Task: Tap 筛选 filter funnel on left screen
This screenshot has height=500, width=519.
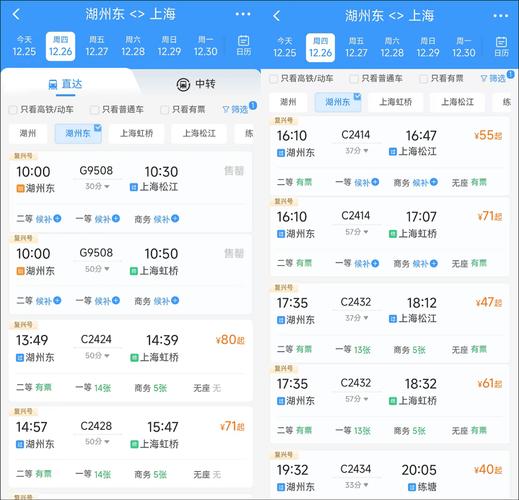Action: click(235, 109)
